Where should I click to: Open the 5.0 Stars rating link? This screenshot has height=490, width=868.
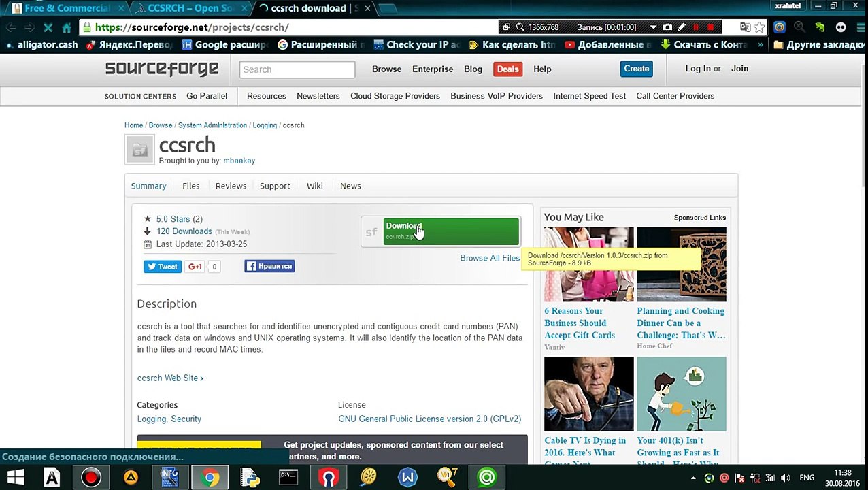click(x=173, y=219)
